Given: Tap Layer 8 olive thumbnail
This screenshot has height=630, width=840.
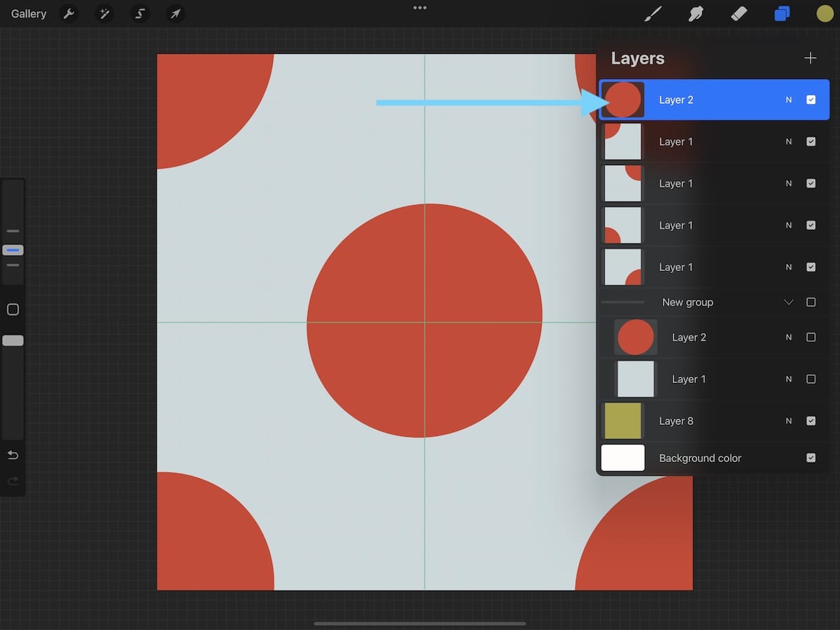Looking at the screenshot, I should coord(623,421).
